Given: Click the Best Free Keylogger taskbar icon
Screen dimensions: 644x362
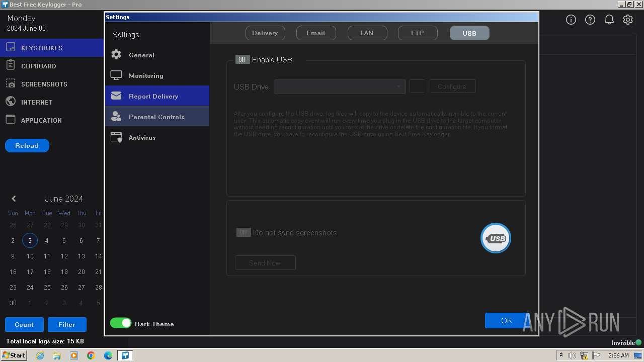Looking at the screenshot, I should pyautogui.click(x=125, y=355).
